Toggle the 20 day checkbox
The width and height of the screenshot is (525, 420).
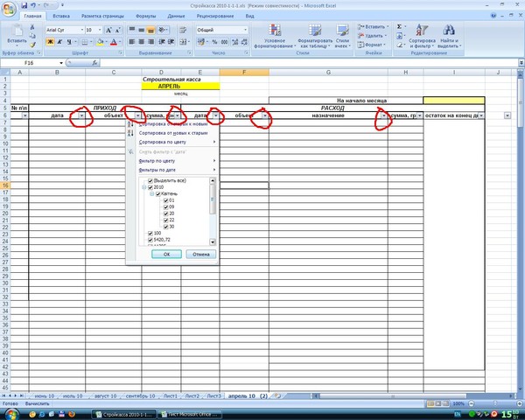click(165, 213)
